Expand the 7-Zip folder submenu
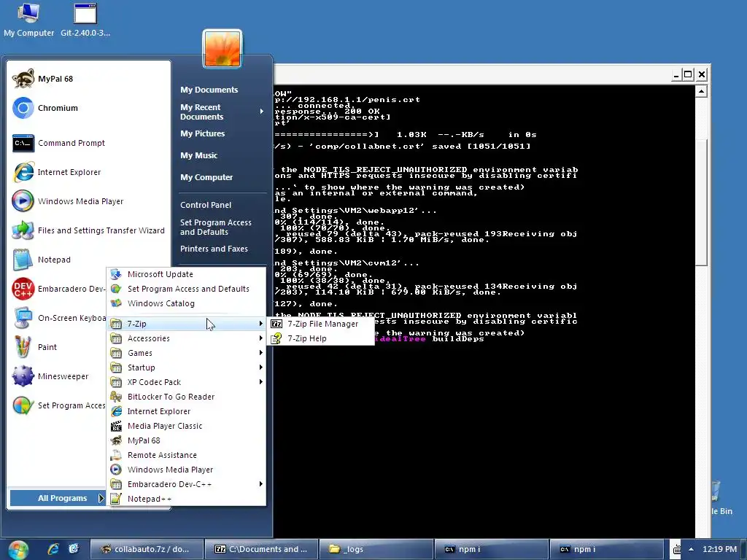 187,324
